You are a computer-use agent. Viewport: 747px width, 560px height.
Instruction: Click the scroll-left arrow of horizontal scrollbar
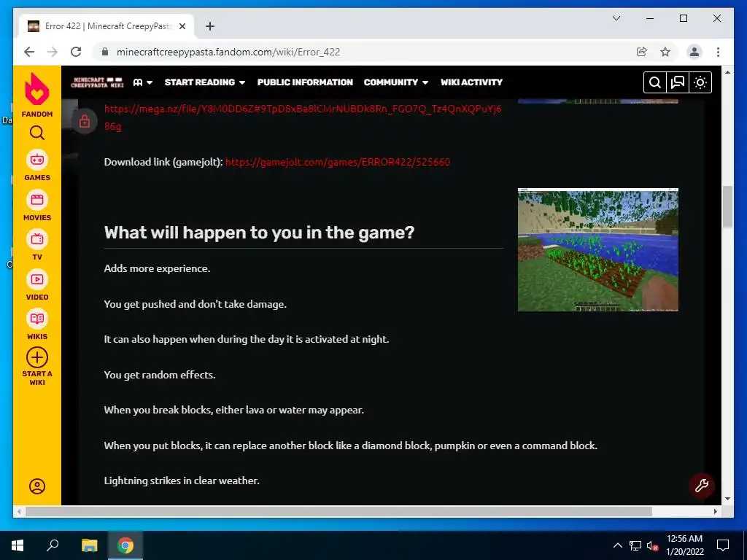click(19, 511)
